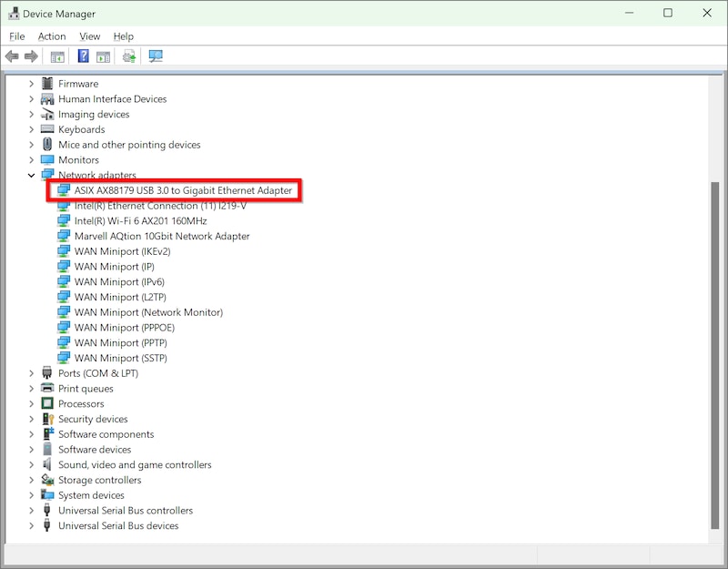Click the Forward arrow in toolbar

pyautogui.click(x=31, y=56)
